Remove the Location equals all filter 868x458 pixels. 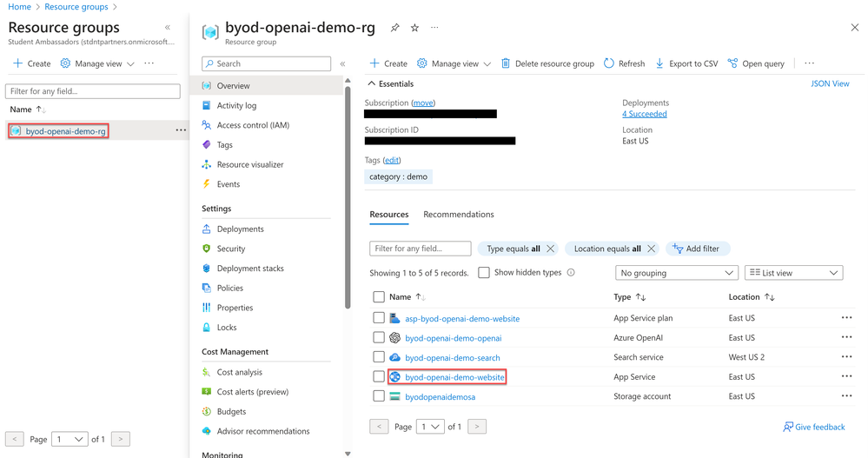point(651,249)
